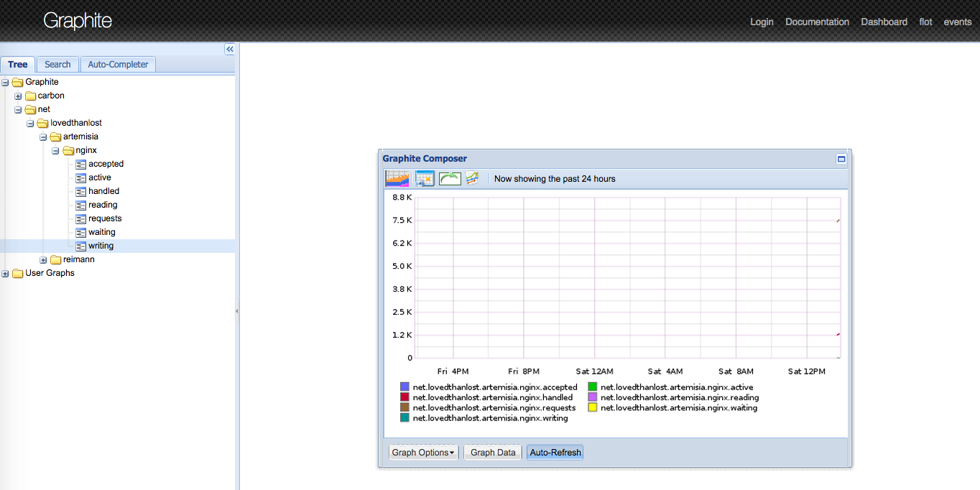Click the nginx folder icon
Viewport: 980px width, 490px height.
pos(68,150)
